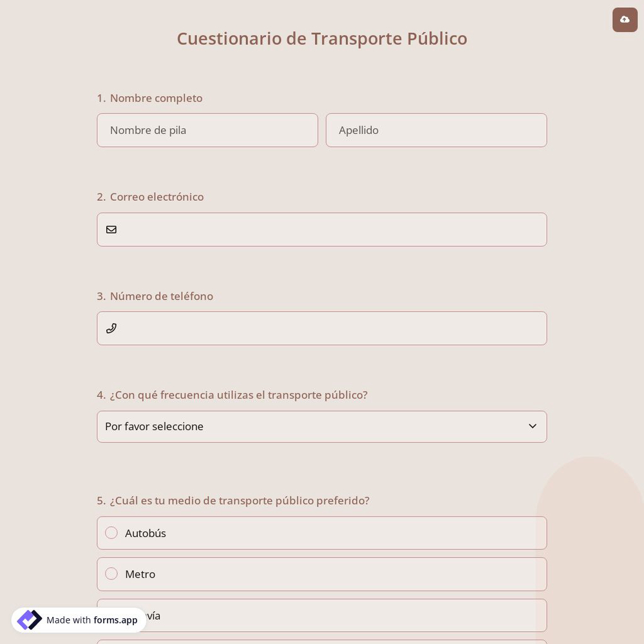Image resolution: width=644 pixels, height=644 pixels.
Task: Click the forms.app logo icon
Action: click(x=30, y=620)
